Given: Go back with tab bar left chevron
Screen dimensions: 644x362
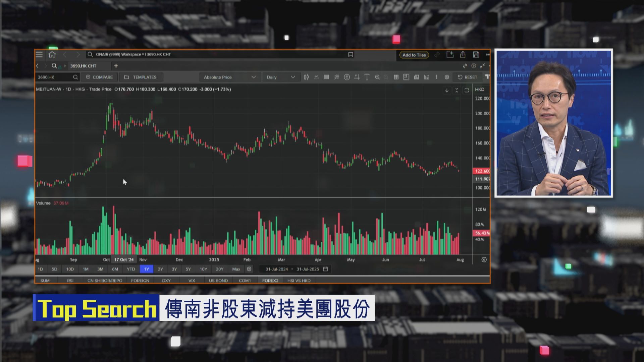Looking at the screenshot, I should pos(38,66).
